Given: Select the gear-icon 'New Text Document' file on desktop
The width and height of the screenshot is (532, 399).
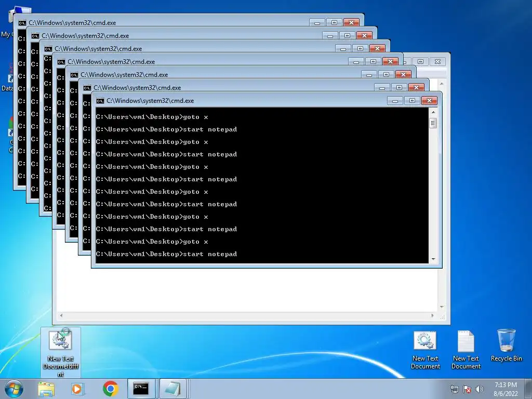Looking at the screenshot, I should (425, 351).
